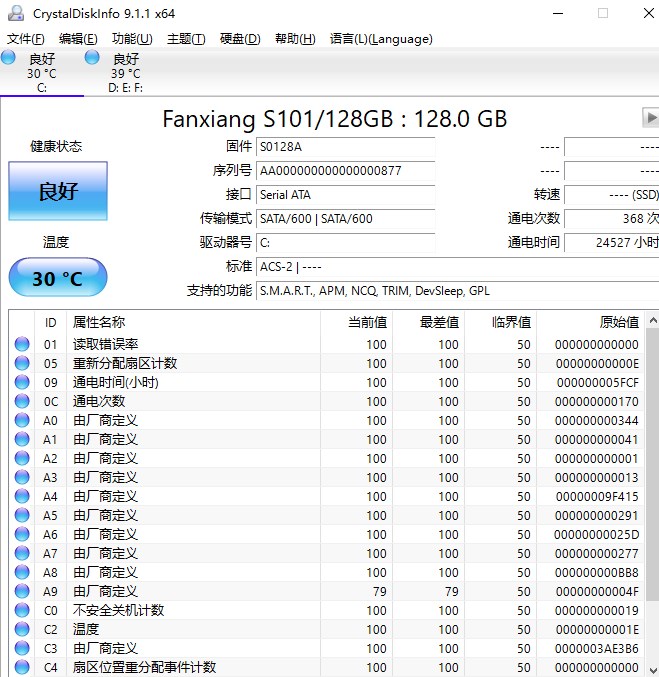Click the power-on hours field 24527 小时

point(612,243)
